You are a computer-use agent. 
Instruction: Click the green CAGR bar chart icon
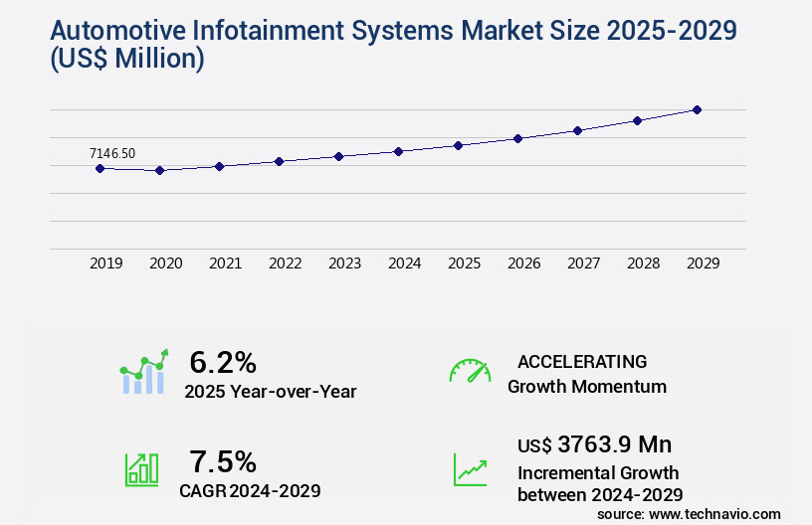(141, 469)
